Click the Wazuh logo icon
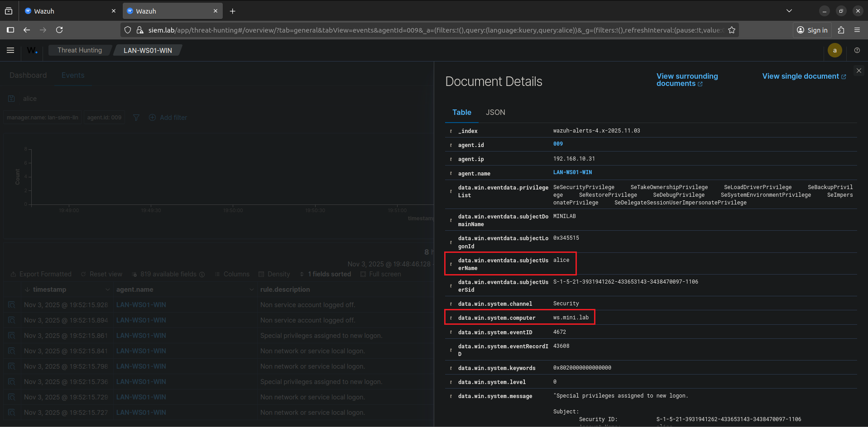The height and width of the screenshot is (427, 868). (x=32, y=50)
